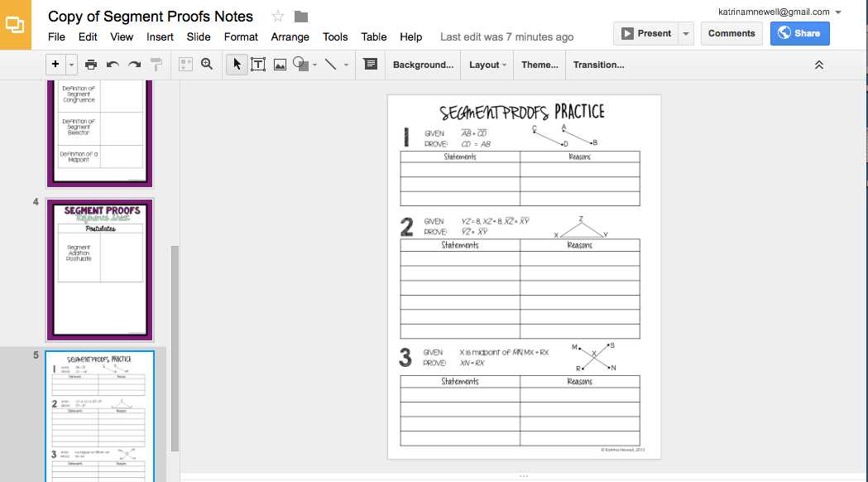Click first Statements cell under problem 1
This screenshot has width=868, height=482.
point(460,170)
